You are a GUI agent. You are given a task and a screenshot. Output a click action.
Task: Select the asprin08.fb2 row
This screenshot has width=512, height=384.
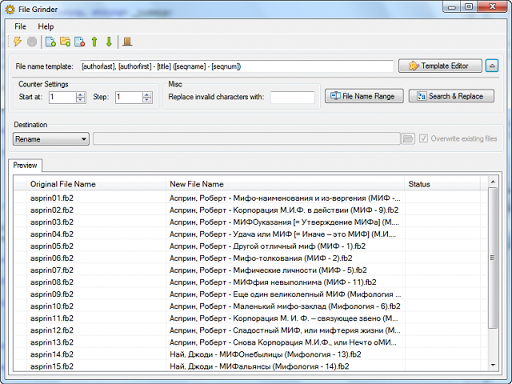(x=251, y=282)
